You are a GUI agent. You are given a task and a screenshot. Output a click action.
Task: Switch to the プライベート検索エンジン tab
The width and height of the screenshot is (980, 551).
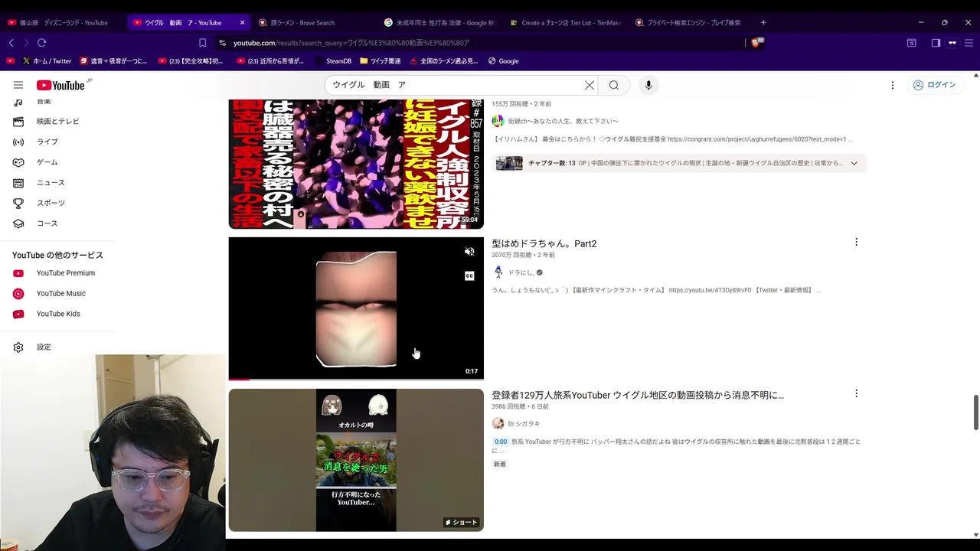pyautogui.click(x=691, y=22)
